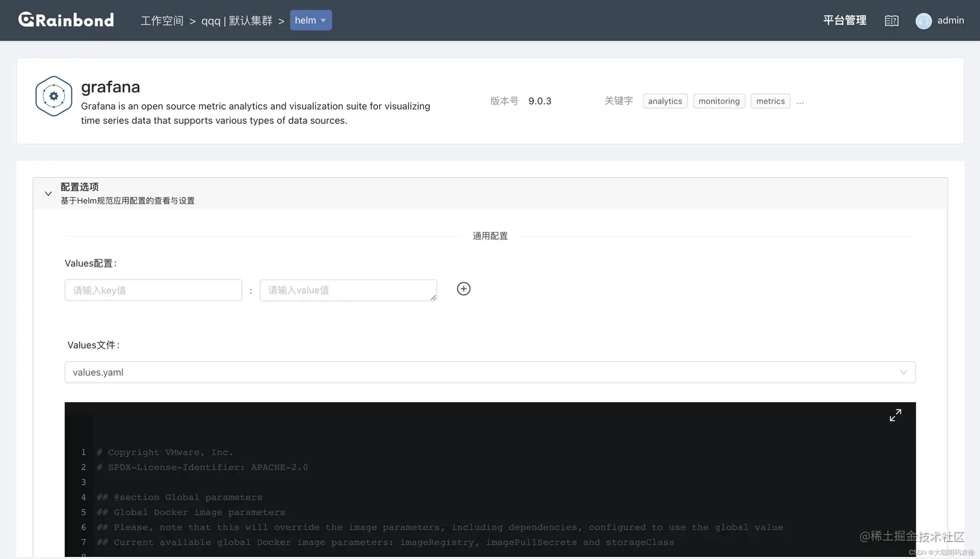Viewport: 980px width, 559px height.
Task: Click the 通用配置 section heading
Action: pyautogui.click(x=490, y=236)
